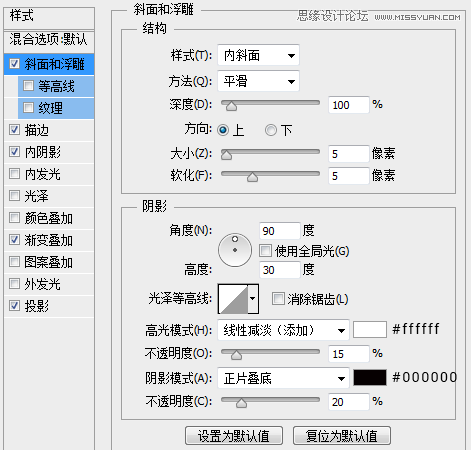Open the white highlight color swatch

pyautogui.click(x=370, y=329)
